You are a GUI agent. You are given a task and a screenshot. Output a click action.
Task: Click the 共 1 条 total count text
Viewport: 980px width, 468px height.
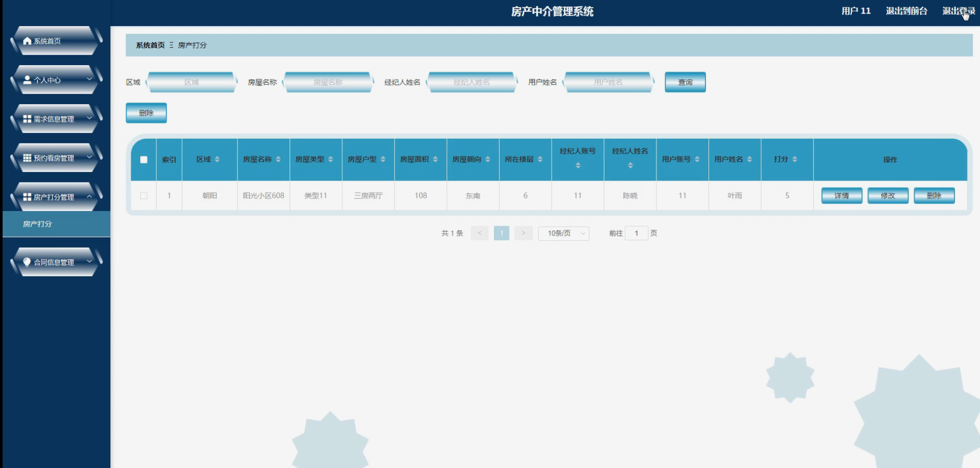(452, 233)
